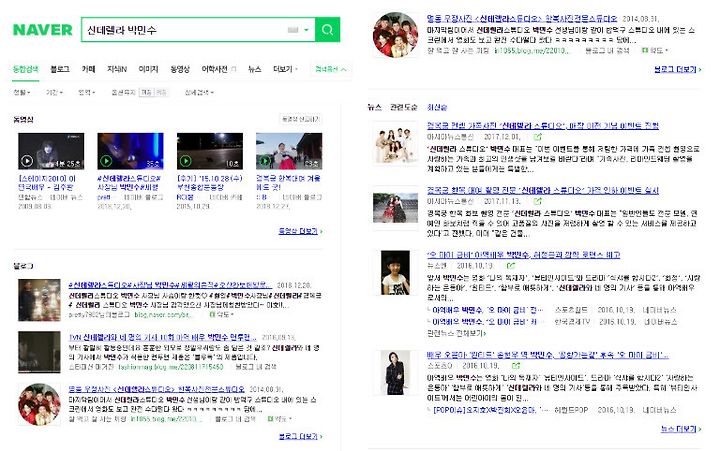Open news article dated 2017.11.13

point(543,190)
